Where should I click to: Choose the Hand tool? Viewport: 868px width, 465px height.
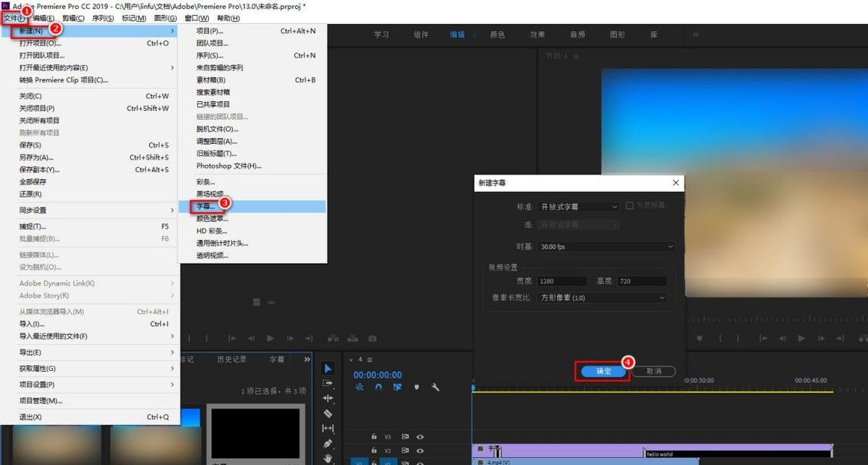328,456
